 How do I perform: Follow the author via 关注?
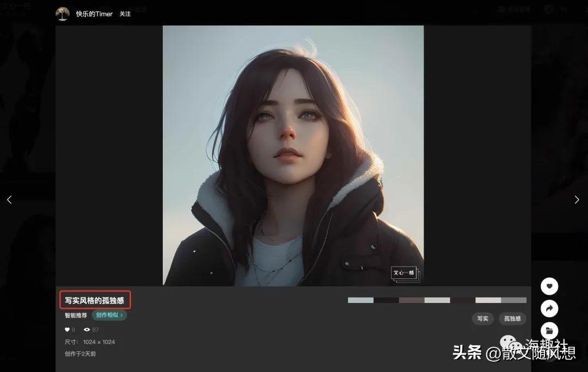[125, 14]
